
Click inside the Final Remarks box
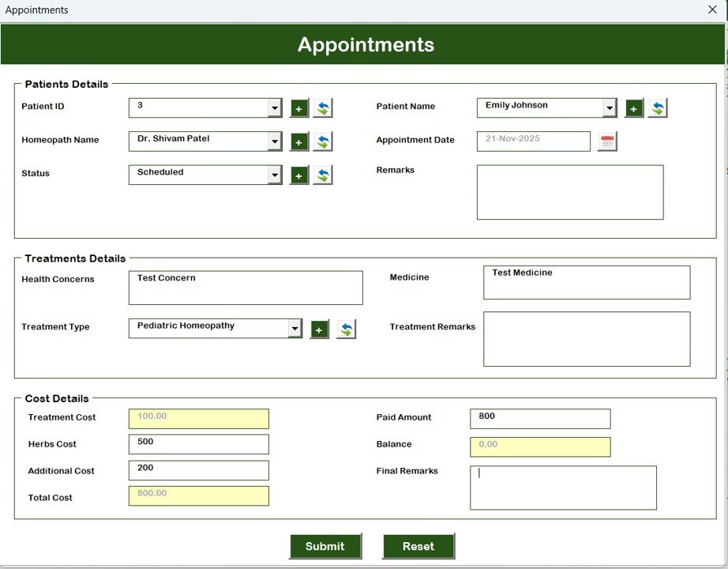tap(563, 487)
